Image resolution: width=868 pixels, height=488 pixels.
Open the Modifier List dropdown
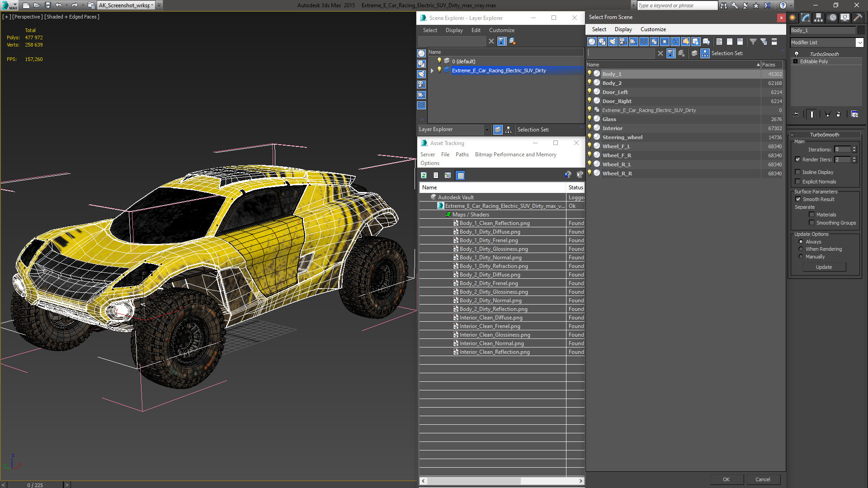tap(859, 42)
